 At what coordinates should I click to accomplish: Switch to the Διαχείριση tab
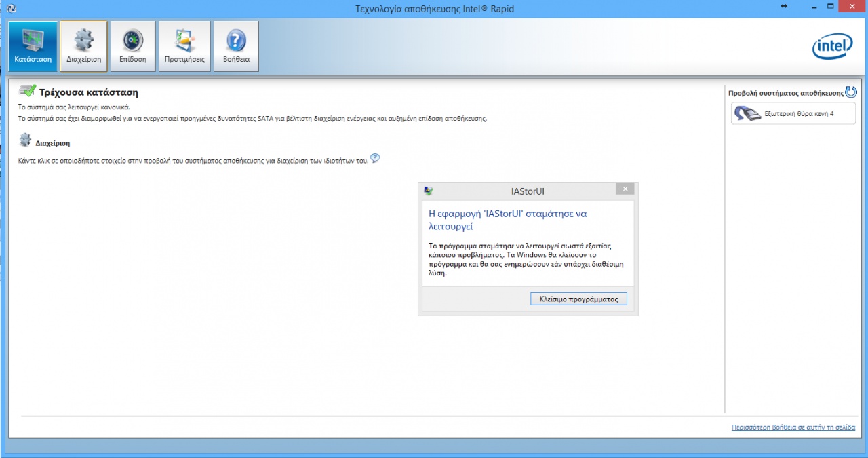[83, 46]
